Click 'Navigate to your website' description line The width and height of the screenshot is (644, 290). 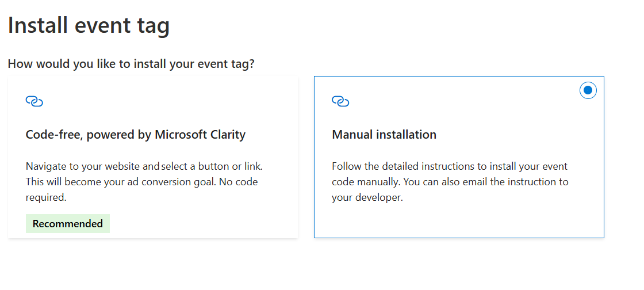click(x=92, y=166)
